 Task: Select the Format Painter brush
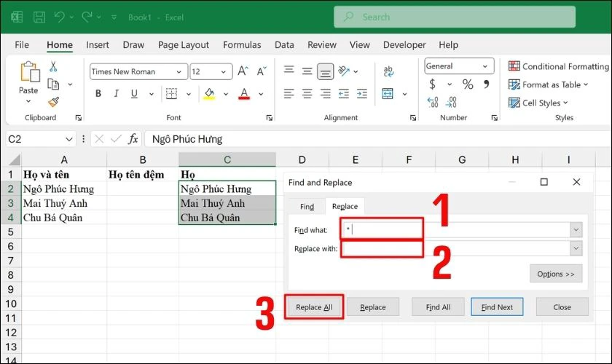[x=53, y=102]
